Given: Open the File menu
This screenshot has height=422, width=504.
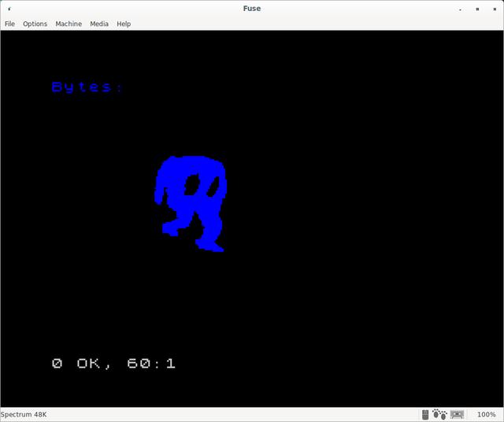Looking at the screenshot, I should pyautogui.click(x=9, y=24).
